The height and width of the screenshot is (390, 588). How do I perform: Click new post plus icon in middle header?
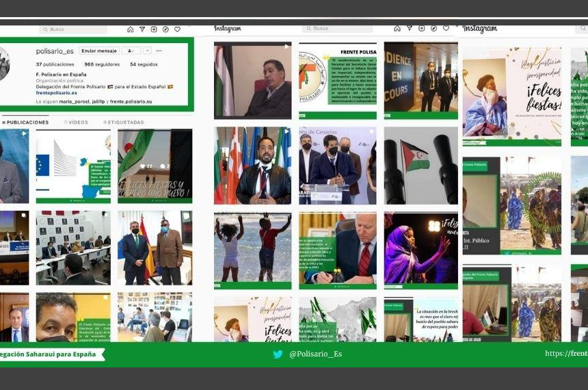tap(421, 29)
